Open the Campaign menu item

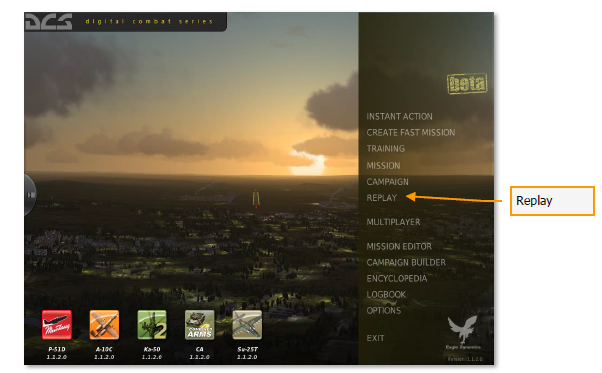pyautogui.click(x=387, y=182)
